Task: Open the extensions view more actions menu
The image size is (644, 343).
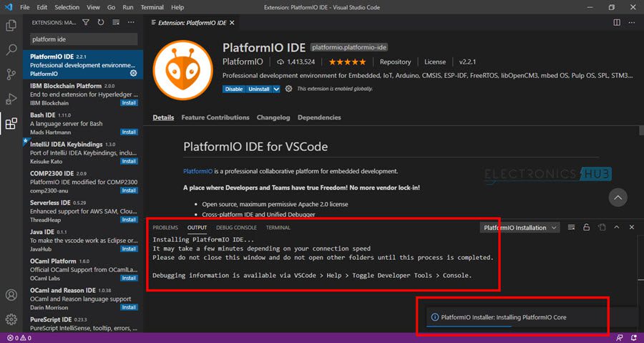Action: click(131, 23)
